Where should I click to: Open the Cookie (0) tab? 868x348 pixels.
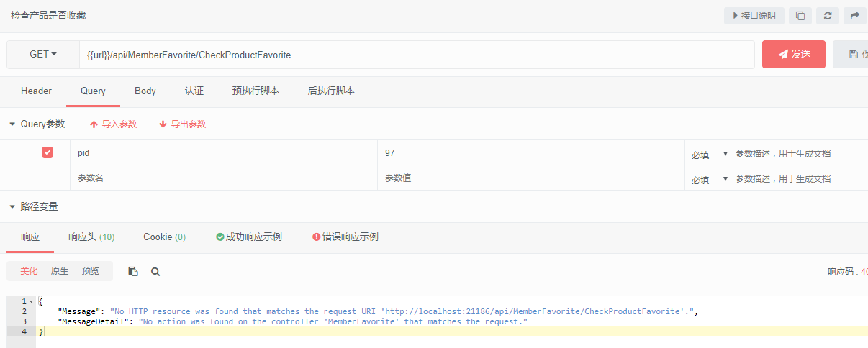pos(164,237)
